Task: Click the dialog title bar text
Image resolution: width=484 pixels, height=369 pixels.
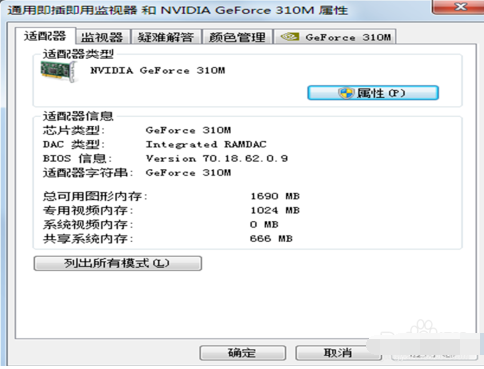Action: (178, 10)
